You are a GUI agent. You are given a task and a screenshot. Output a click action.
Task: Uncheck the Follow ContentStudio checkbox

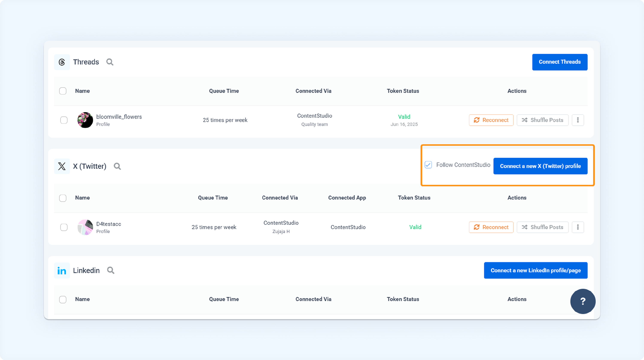(428, 165)
